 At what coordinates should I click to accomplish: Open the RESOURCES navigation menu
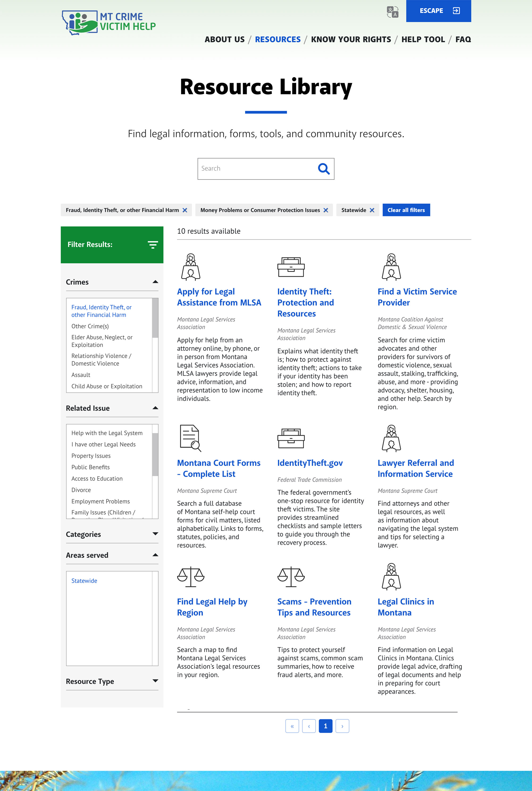click(x=277, y=39)
